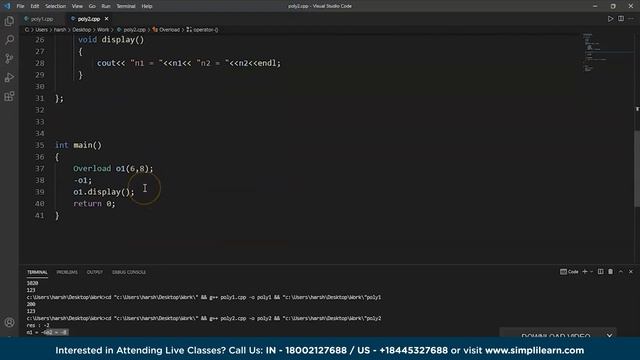
Task: Click the cout statement on line 28
Action: 189,63
